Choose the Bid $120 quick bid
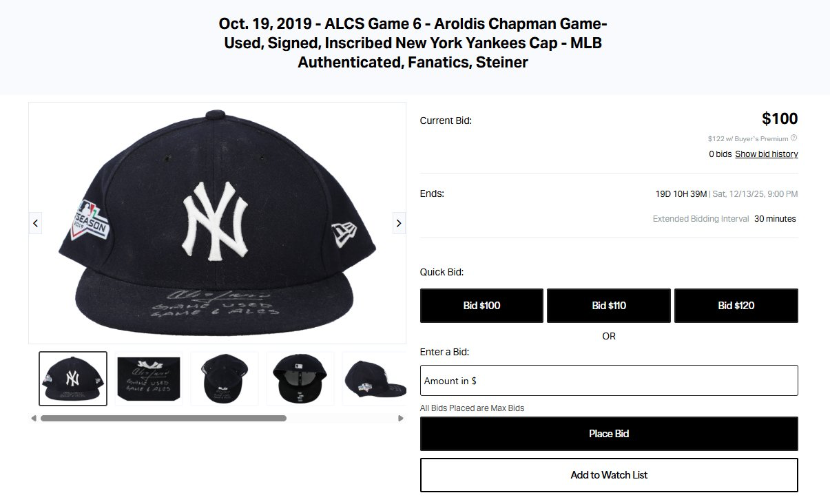The height and width of the screenshot is (504, 830). click(x=736, y=306)
